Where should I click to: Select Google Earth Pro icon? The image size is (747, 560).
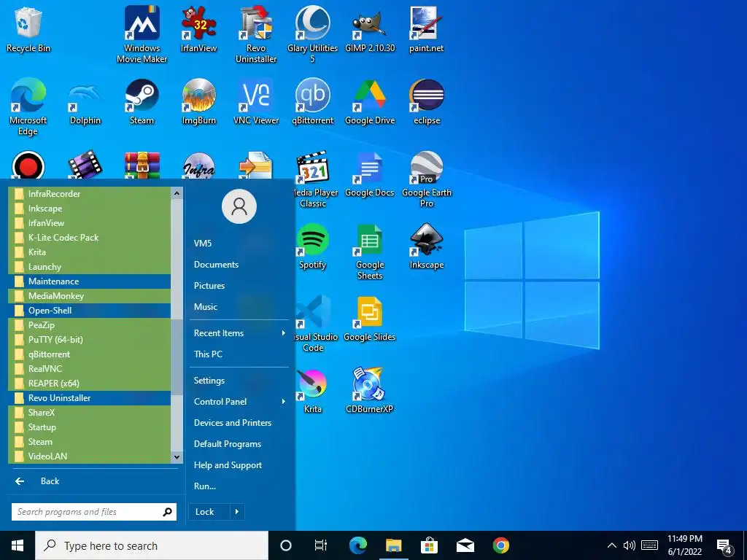tap(426, 180)
